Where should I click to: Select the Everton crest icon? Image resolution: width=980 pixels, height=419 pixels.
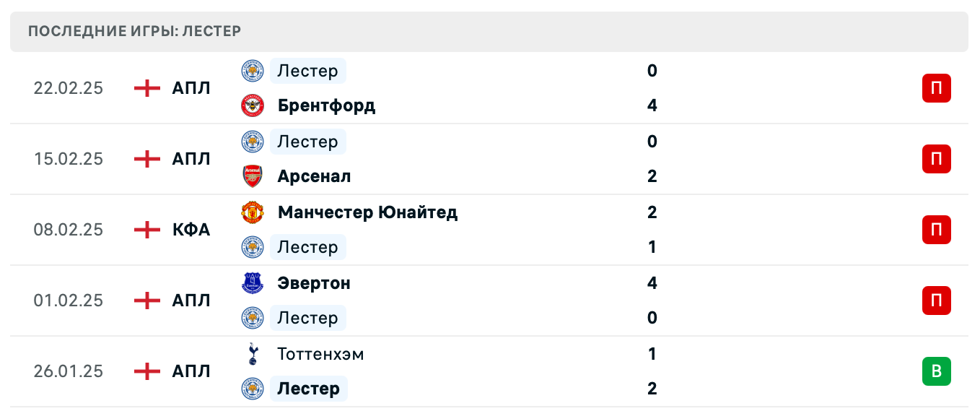click(252, 283)
